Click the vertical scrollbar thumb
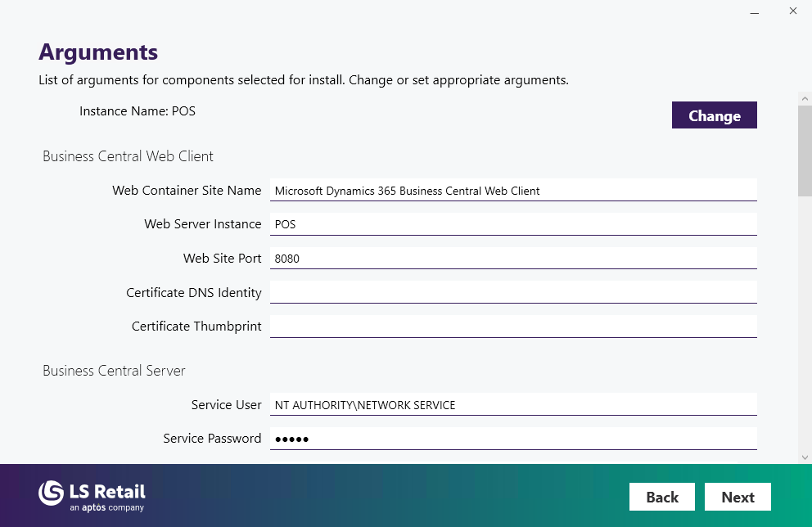The image size is (812, 527). 805,151
